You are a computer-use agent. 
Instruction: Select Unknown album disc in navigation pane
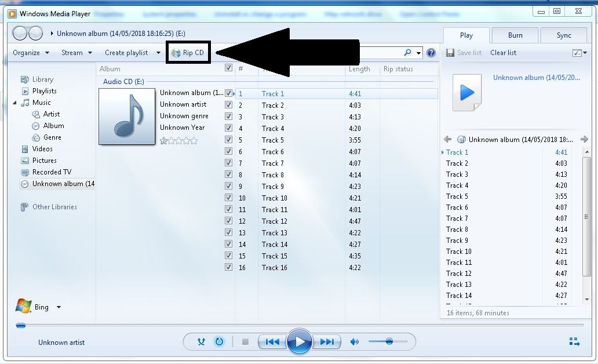[57, 184]
